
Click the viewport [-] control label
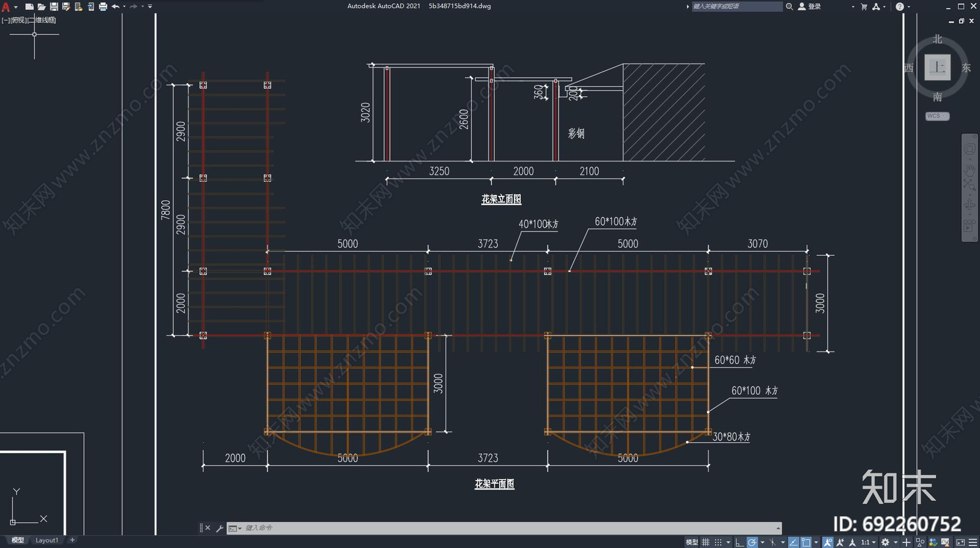click(6, 20)
